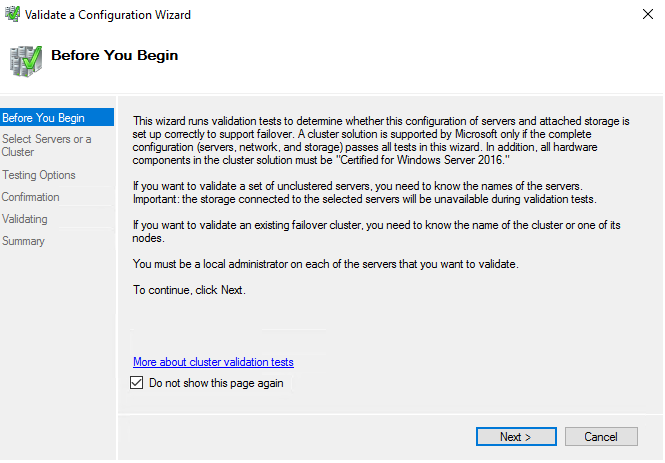Click the local administrator requirement text
665x463 pixels.
point(328,264)
